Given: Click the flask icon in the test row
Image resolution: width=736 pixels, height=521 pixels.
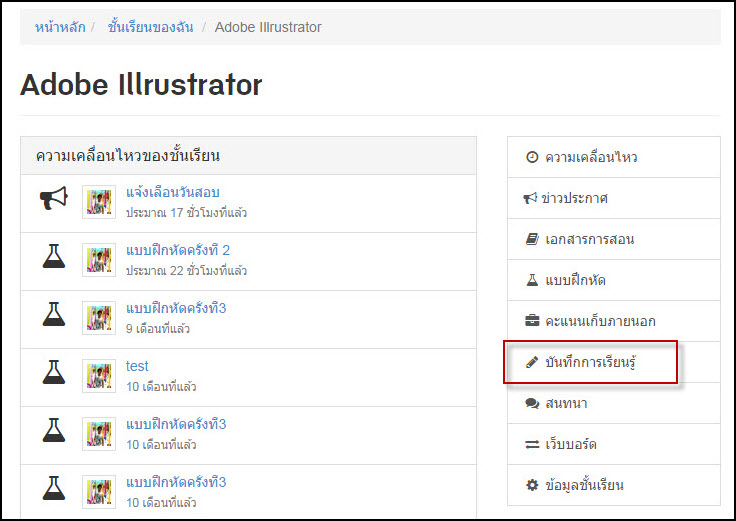Looking at the screenshot, I should (54, 372).
